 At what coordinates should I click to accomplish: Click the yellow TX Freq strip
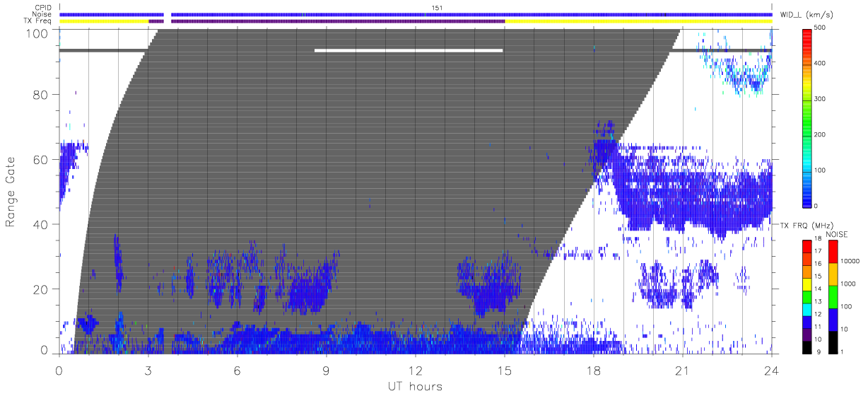638,21
